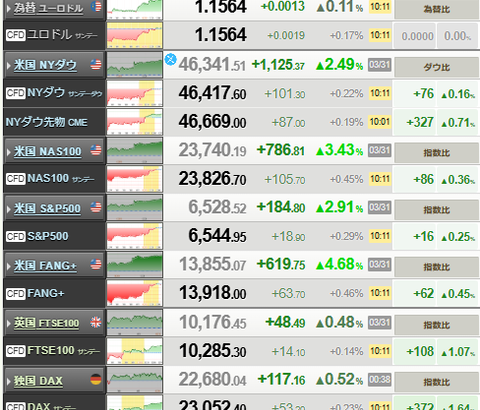
Task: Click the price 46,417.60
Action: coord(212,93)
